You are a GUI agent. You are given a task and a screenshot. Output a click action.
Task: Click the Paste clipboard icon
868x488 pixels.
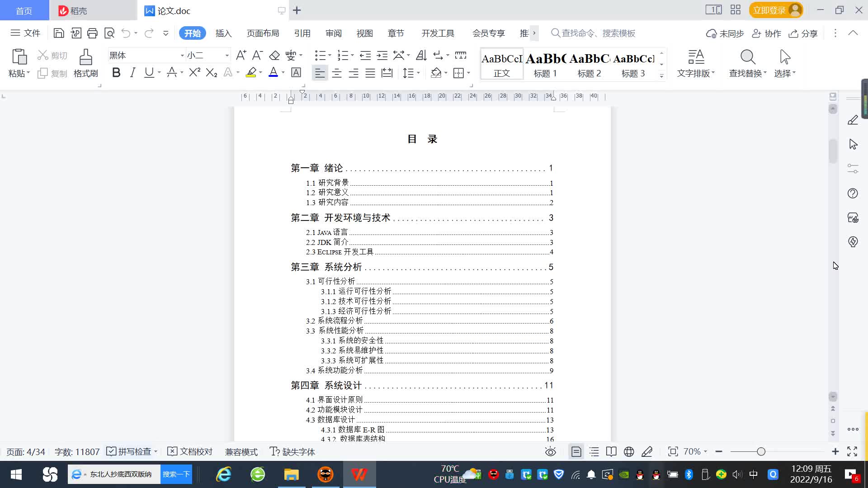pyautogui.click(x=19, y=57)
